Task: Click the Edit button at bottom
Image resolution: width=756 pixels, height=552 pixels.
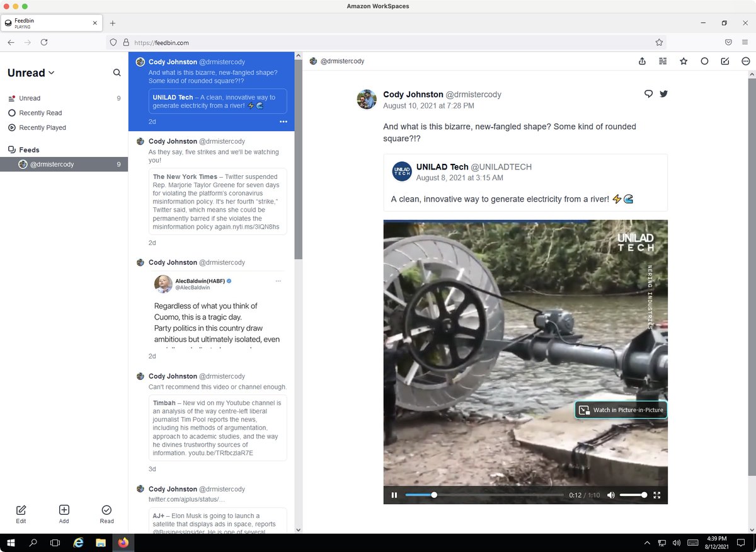Action: (x=21, y=514)
